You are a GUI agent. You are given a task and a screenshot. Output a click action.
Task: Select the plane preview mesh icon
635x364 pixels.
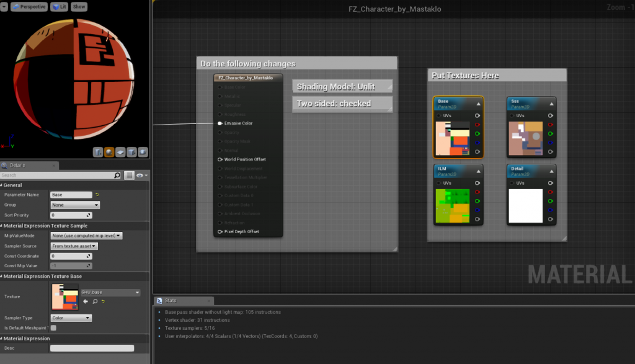(120, 152)
